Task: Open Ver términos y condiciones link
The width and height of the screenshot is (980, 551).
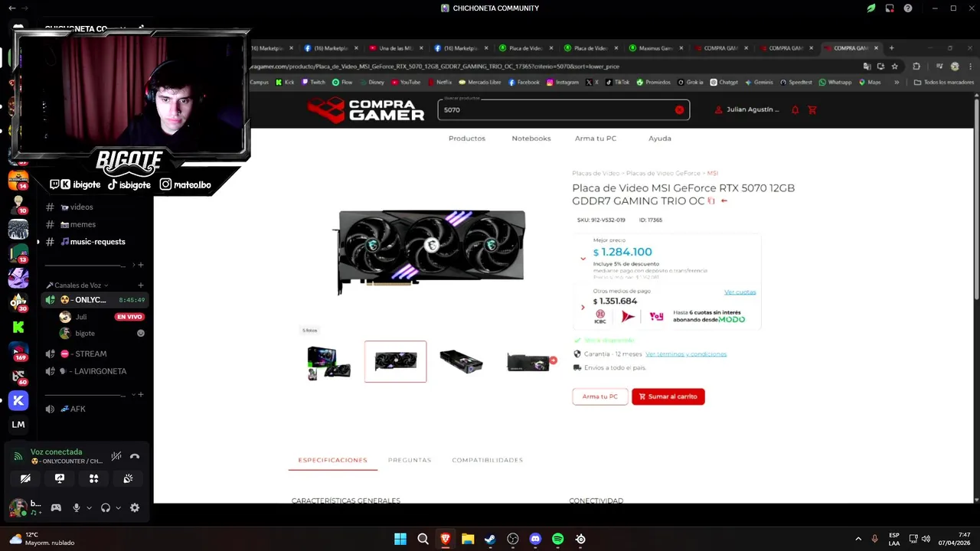Action: (686, 354)
